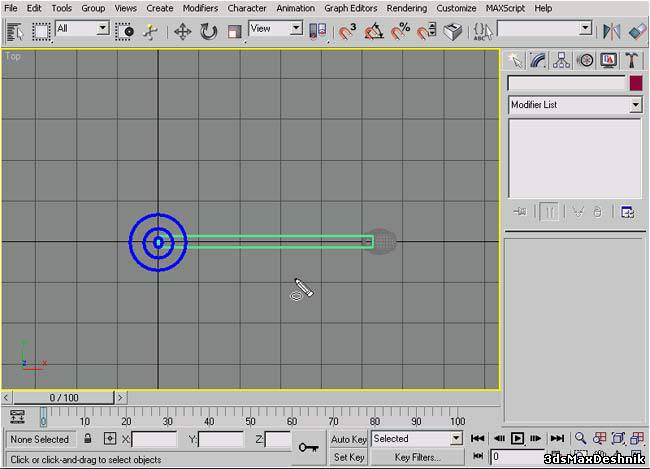This screenshot has height=469, width=650.
Task: Click the Use Pivot Point Center icon
Action: click(x=318, y=32)
